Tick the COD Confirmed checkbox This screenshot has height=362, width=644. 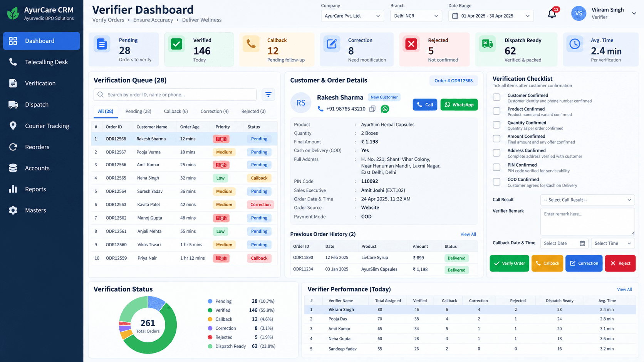[497, 182]
